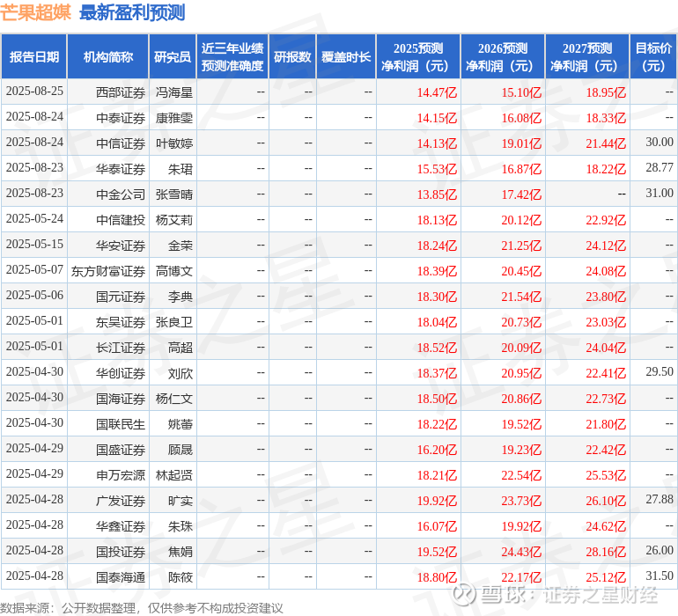The image size is (678, 616).
Task: Click the 17.42亿 forecast value
Action: click(x=521, y=194)
